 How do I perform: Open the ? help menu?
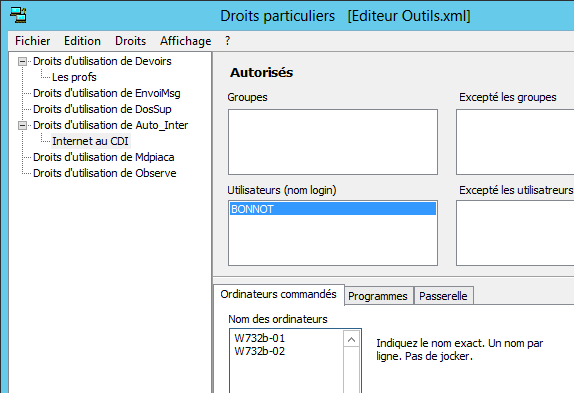[227, 41]
